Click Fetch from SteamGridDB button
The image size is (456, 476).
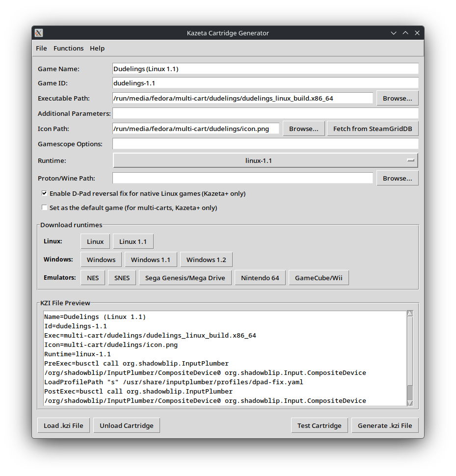pos(373,129)
